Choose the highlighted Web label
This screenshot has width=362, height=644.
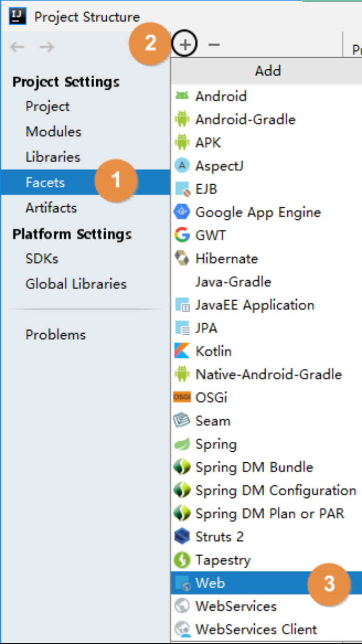(210, 583)
